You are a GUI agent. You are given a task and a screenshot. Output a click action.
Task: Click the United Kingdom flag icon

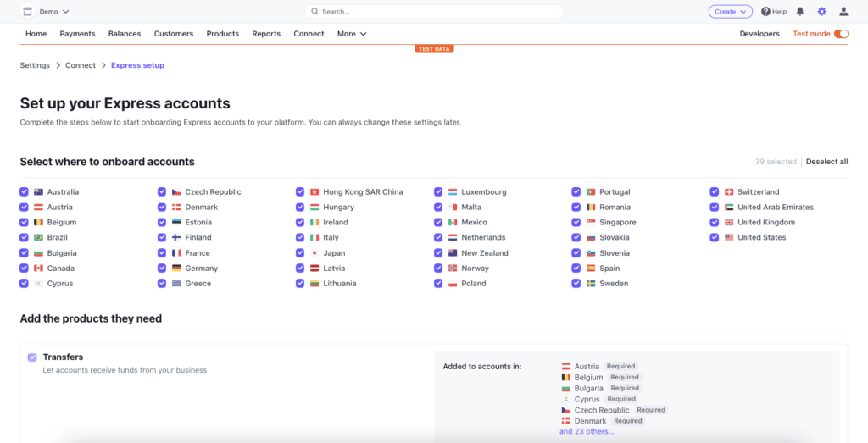[729, 222]
